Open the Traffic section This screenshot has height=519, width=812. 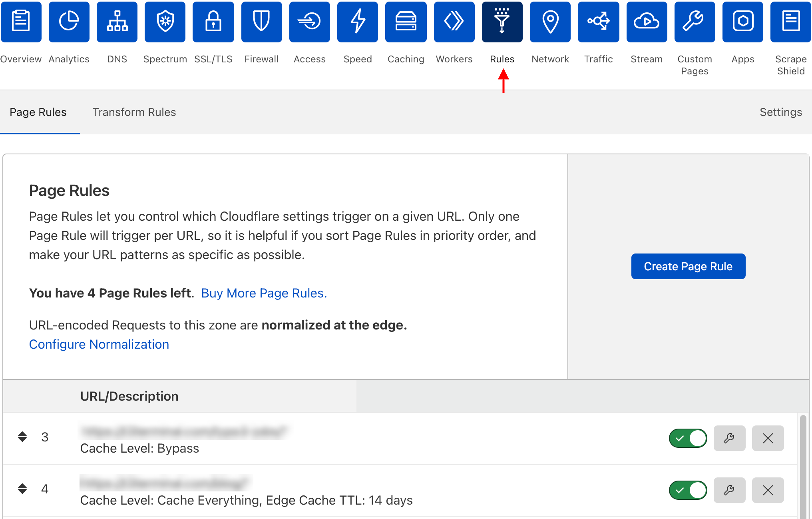point(598,22)
